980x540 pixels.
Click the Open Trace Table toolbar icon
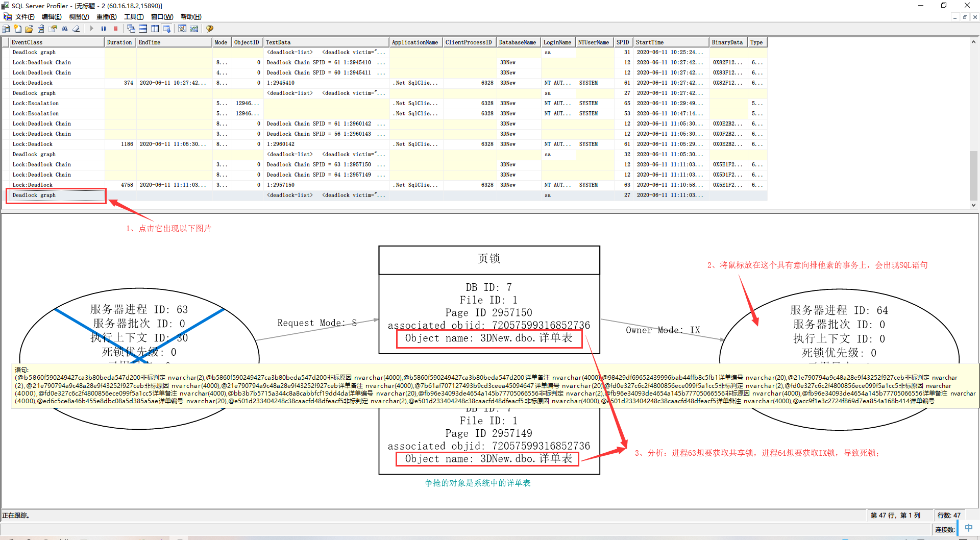[x=41, y=29]
